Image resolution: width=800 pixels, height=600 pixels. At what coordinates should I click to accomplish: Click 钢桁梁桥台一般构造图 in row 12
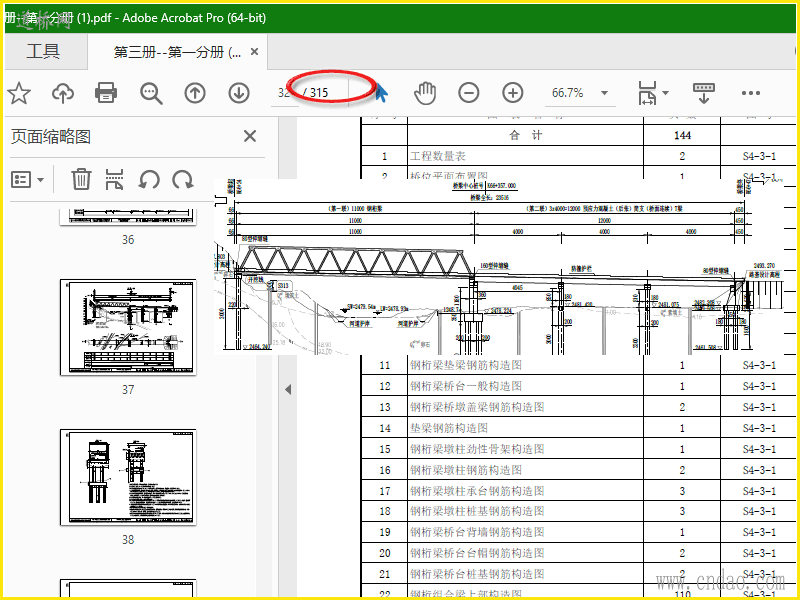click(x=466, y=386)
